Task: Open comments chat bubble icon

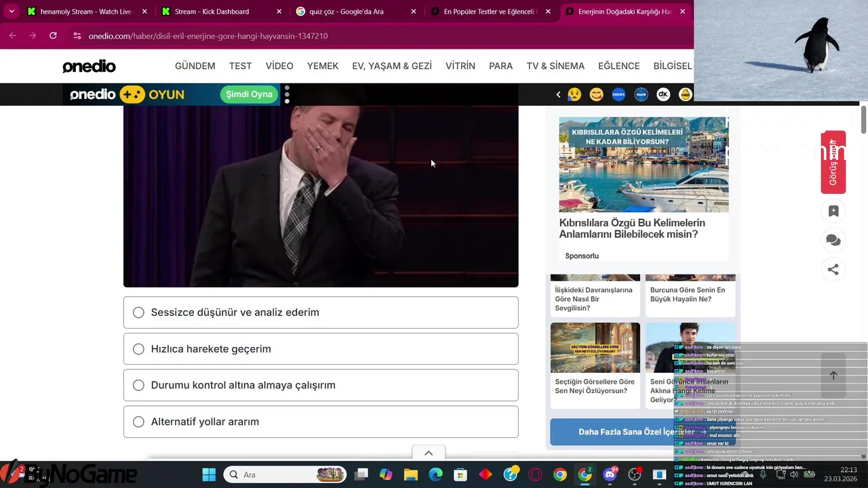Action: [x=833, y=240]
